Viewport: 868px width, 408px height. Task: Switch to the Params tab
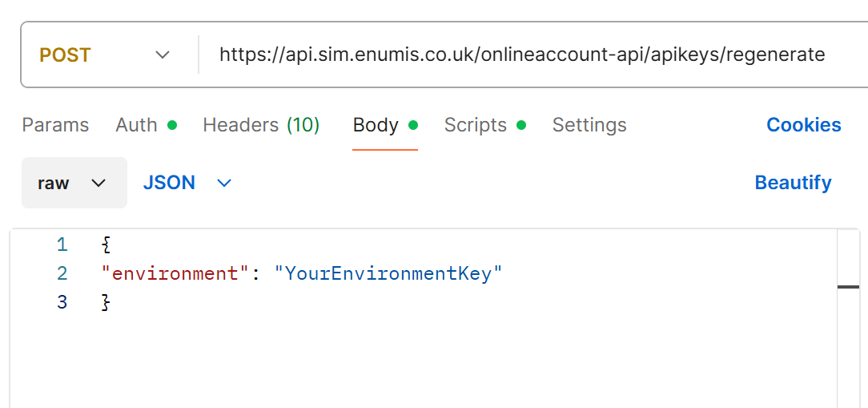[x=55, y=125]
